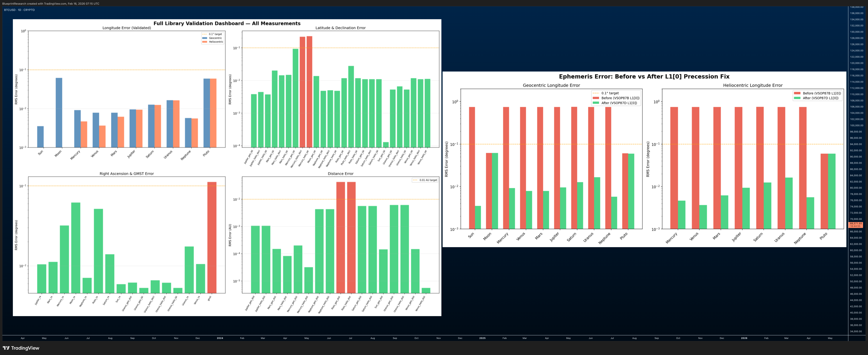Click the orange Heliocentric swatch in the Longitude Error legend
The image size is (868, 355).
(205, 42)
